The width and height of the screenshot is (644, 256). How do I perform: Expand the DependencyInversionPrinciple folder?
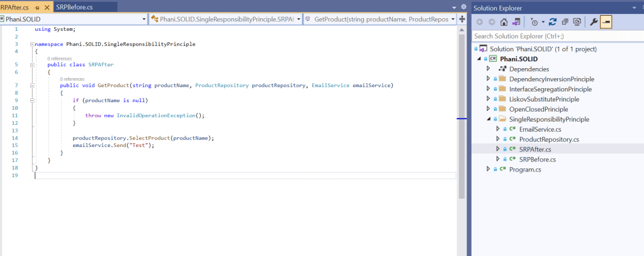click(x=488, y=79)
